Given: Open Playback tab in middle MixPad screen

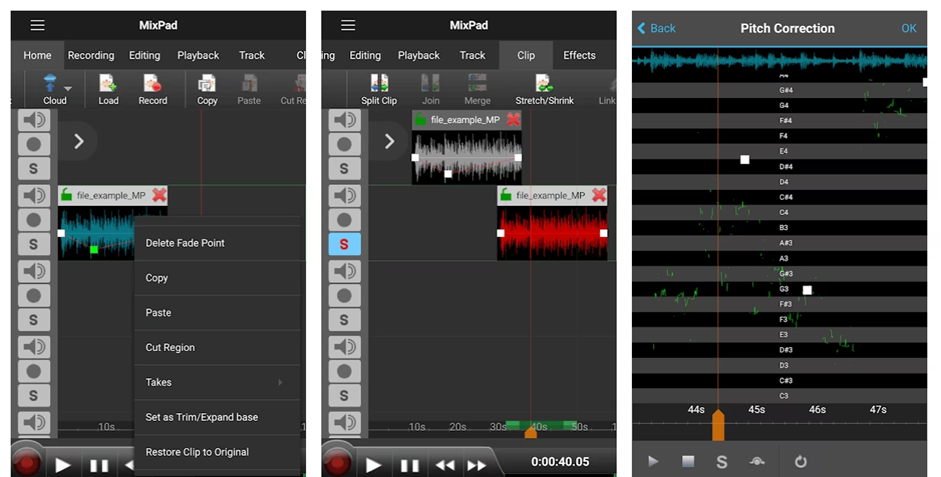Looking at the screenshot, I should pyautogui.click(x=419, y=55).
